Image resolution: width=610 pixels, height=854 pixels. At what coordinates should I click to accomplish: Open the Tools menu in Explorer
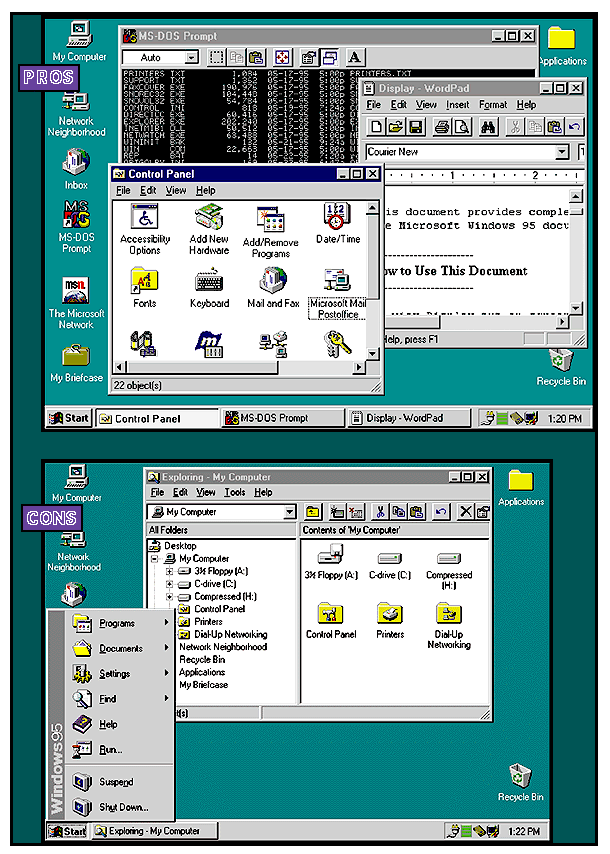(x=234, y=492)
